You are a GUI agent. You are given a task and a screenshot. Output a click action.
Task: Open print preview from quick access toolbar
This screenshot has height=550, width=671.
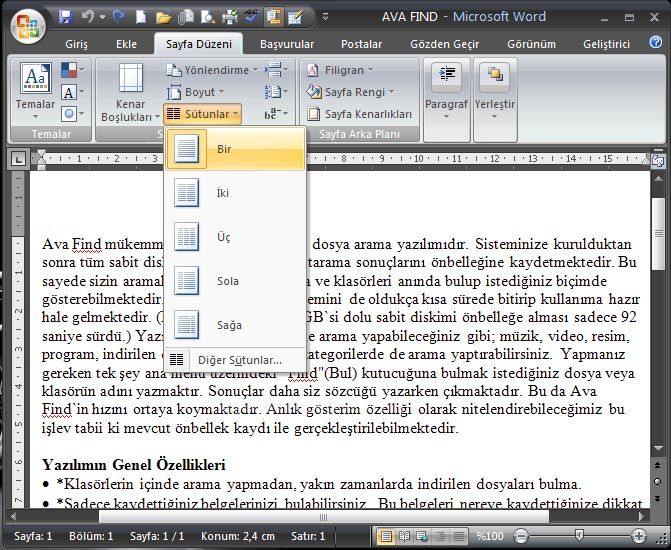tap(208, 17)
